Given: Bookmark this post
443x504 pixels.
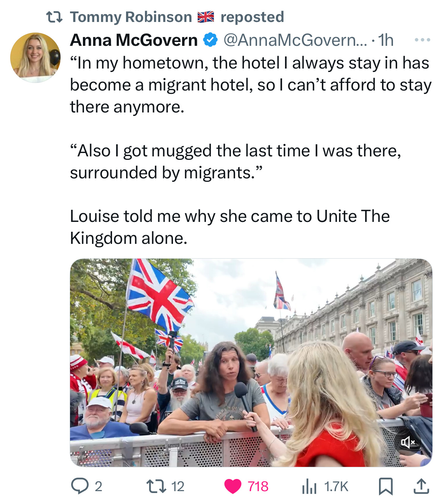Looking at the screenshot, I should (386, 487).
